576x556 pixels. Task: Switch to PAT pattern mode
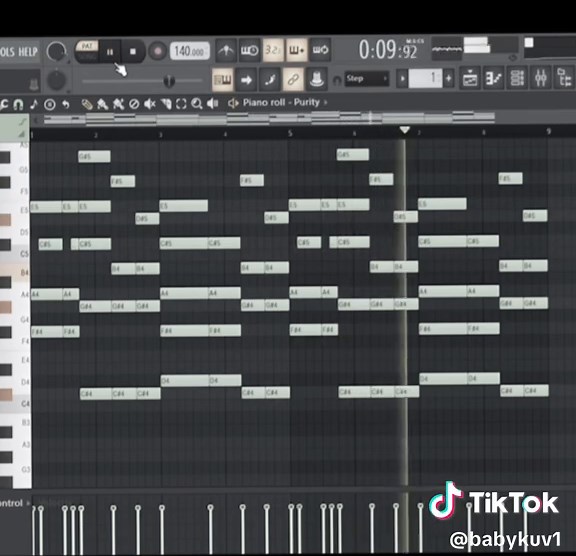coord(87,46)
